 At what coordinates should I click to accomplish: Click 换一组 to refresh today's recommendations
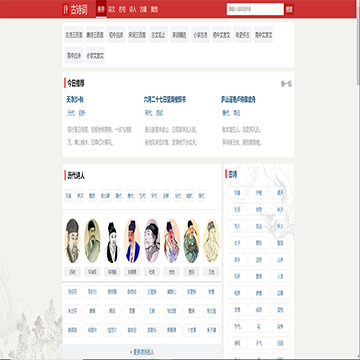point(286,84)
